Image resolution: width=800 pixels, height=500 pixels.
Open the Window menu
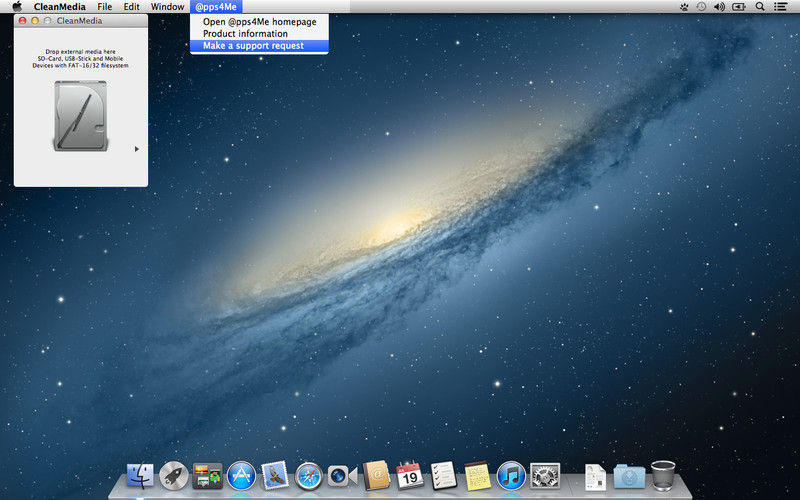(x=167, y=7)
